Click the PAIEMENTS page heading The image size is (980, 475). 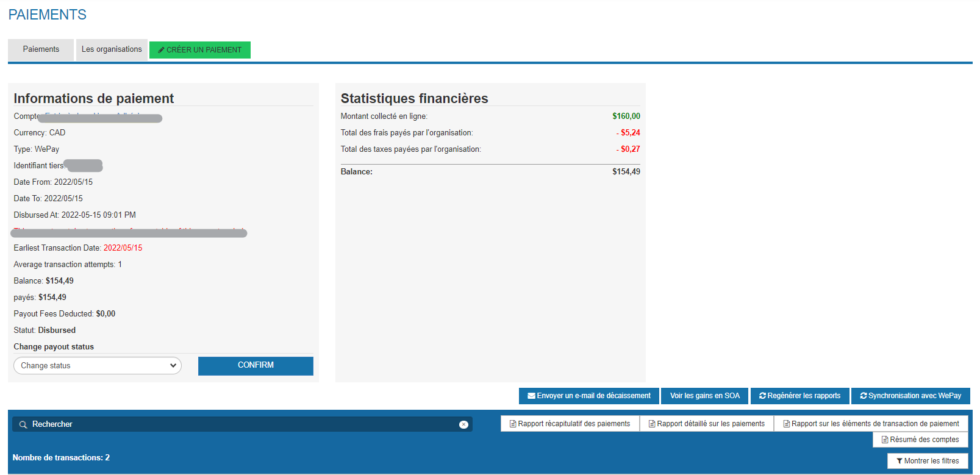point(48,15)
